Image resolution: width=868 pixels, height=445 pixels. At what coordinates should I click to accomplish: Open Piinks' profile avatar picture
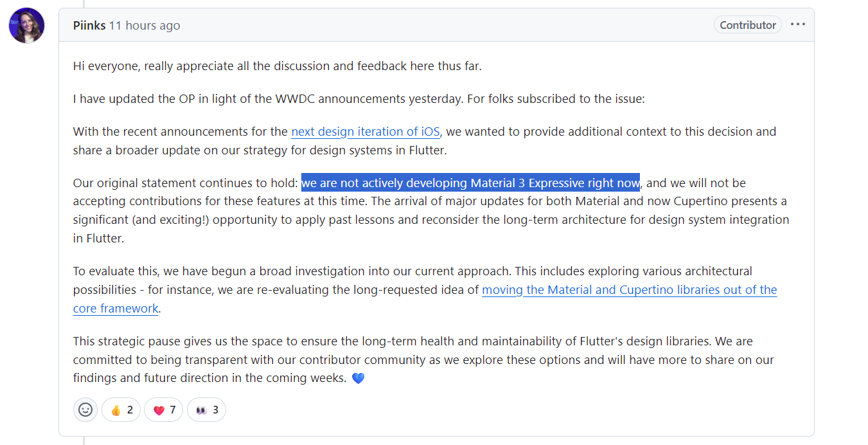(26, 26)
